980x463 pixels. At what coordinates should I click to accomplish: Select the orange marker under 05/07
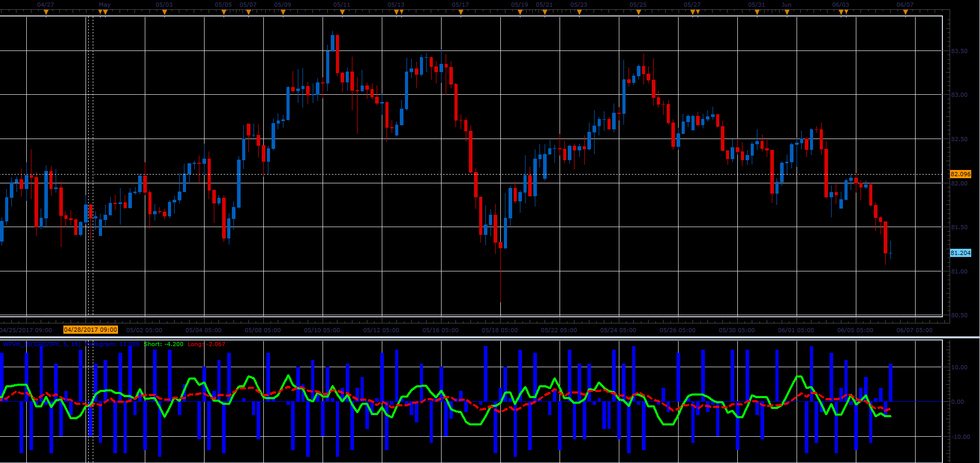click(x=248, y=12)
